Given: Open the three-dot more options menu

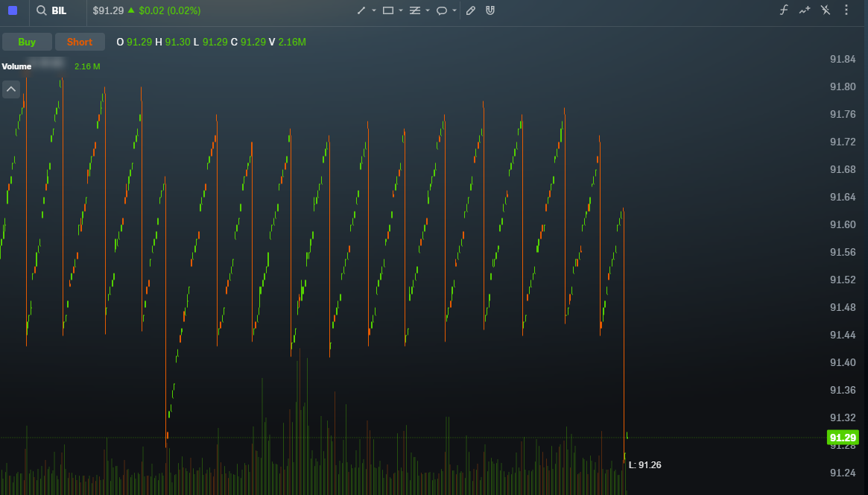Looking at the screenshot, I should (846, 10).
